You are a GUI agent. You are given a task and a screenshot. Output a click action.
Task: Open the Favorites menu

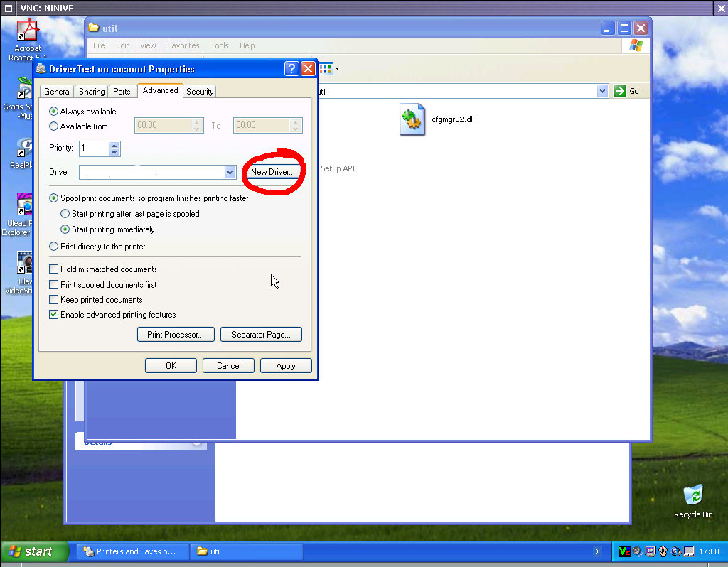pos(183,45)
